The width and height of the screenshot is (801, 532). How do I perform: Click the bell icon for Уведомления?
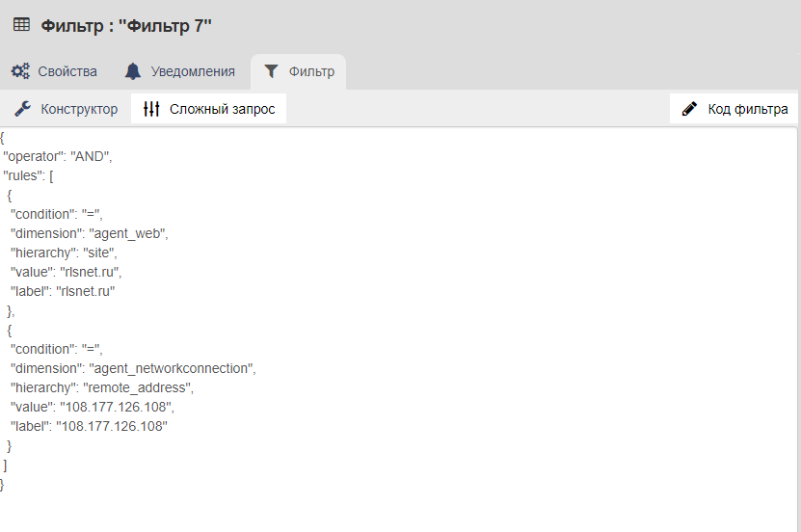coord(133,71)
